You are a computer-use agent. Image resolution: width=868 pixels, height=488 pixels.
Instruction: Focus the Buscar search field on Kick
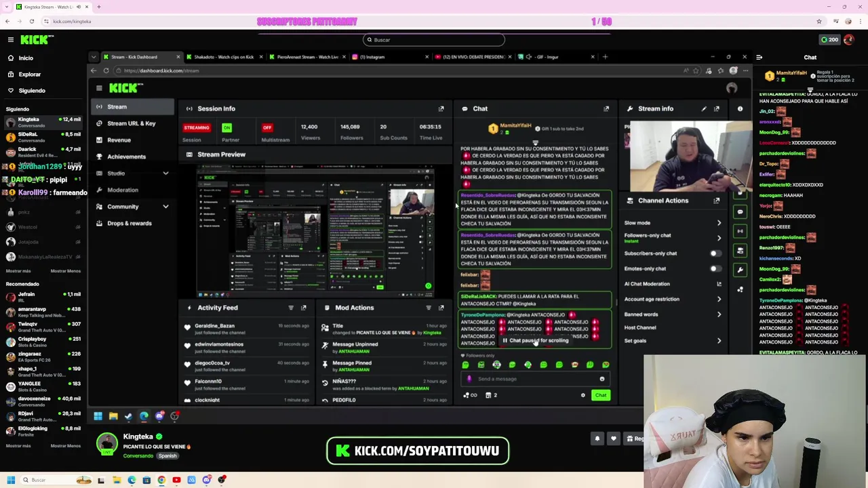[x=434, y=40]
